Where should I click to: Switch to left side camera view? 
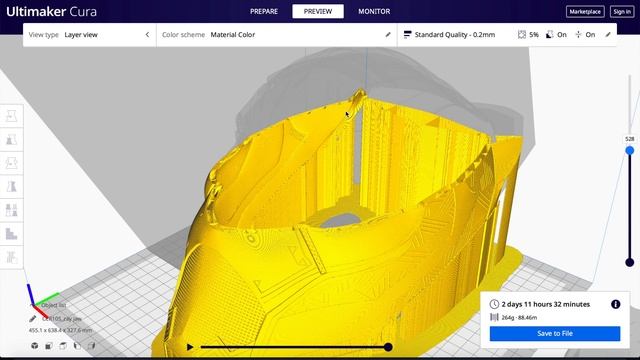[x=77, y=346]
